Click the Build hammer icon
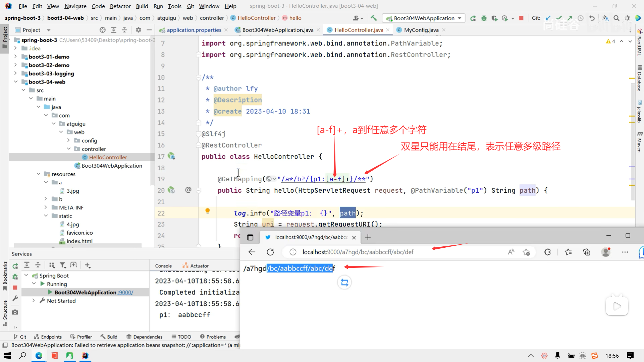This screenshot has width=644, height=362. [374, 18]
